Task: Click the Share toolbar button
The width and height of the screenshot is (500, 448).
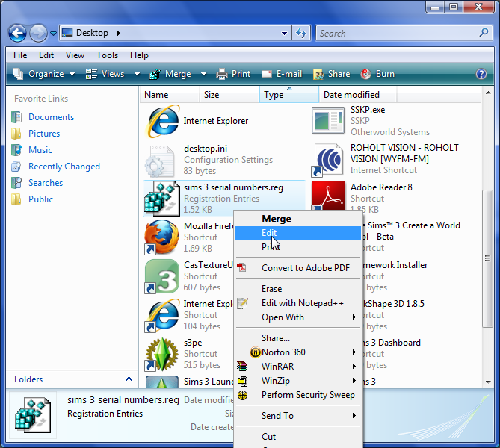Action: pyautogui.click(x=332, y=74)
